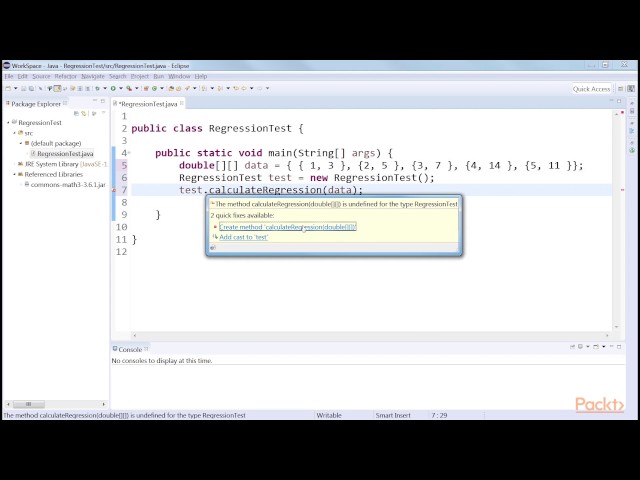Image resolution: width=640 pixels, height=480 pixels.
Task: Open the Back navigation history dropdown
Action: click(x=251, y=88)
